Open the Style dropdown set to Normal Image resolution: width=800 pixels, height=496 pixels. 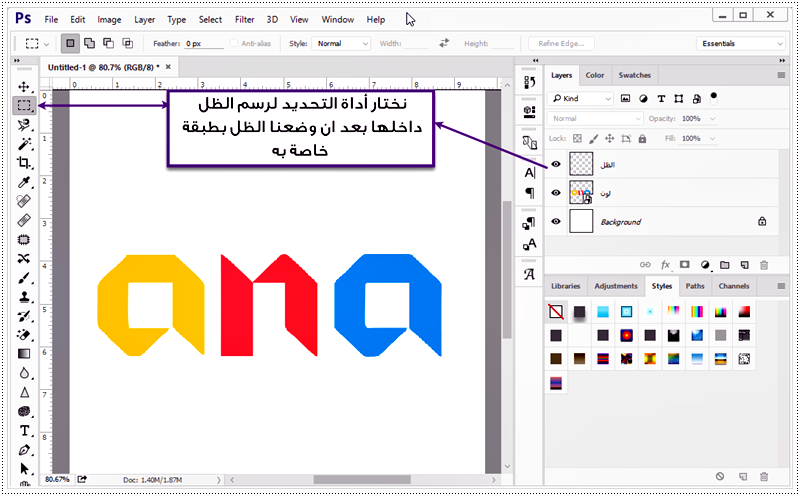pos(341,43)
